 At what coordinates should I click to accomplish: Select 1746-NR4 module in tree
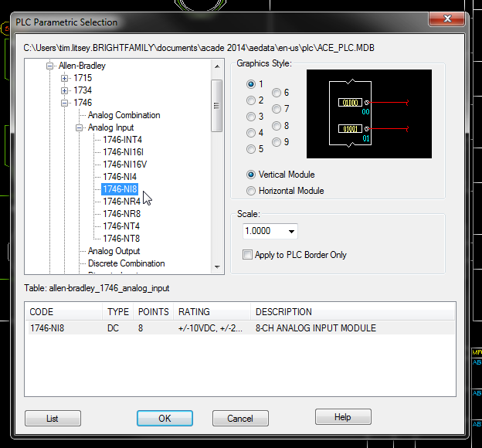121,202
